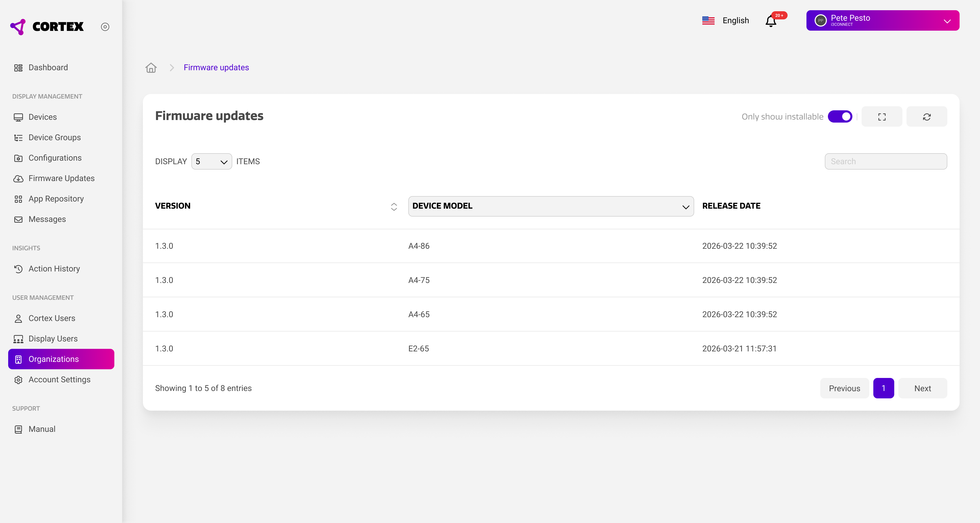Click the Next pagination button
Screen dimensions: 980x523
(x=922, y=388)
